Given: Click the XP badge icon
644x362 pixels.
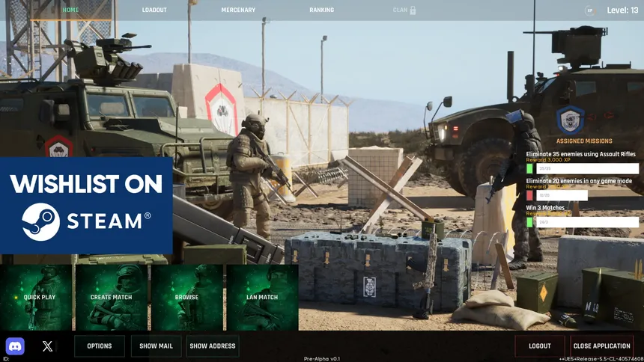Looking at the screenshot, I should (590, 10).
